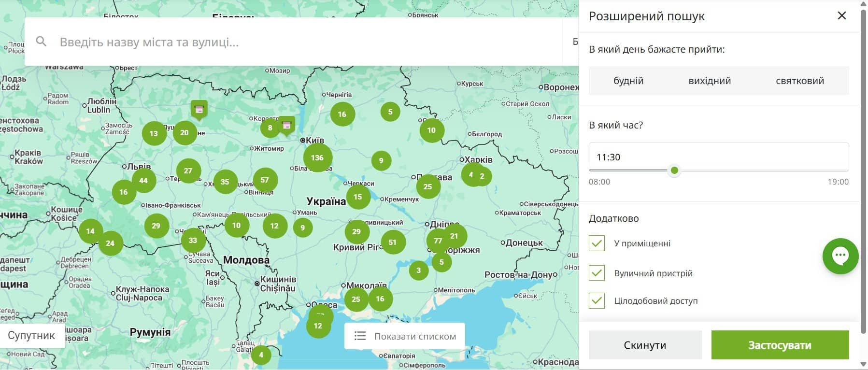Expand the 51 cluster near Кривий Ріг

click(392, 242)
